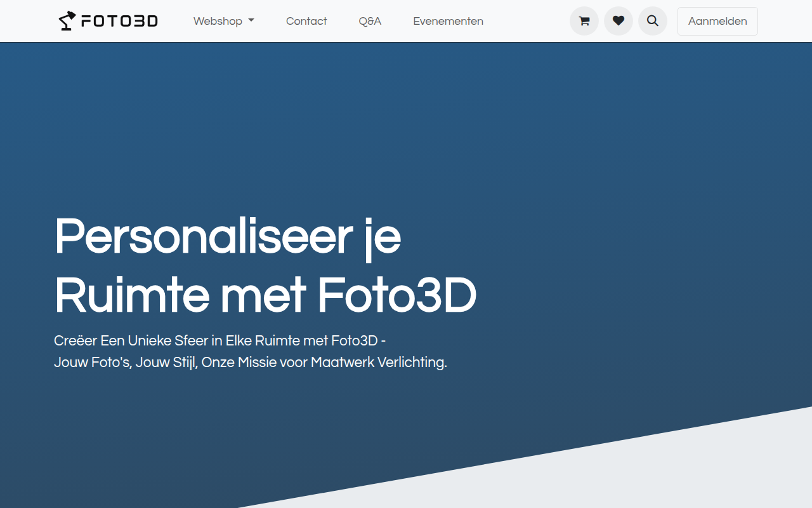The image size is (812, 508).
Task: Click the search magnifier icon
Action: coord(653,21)
